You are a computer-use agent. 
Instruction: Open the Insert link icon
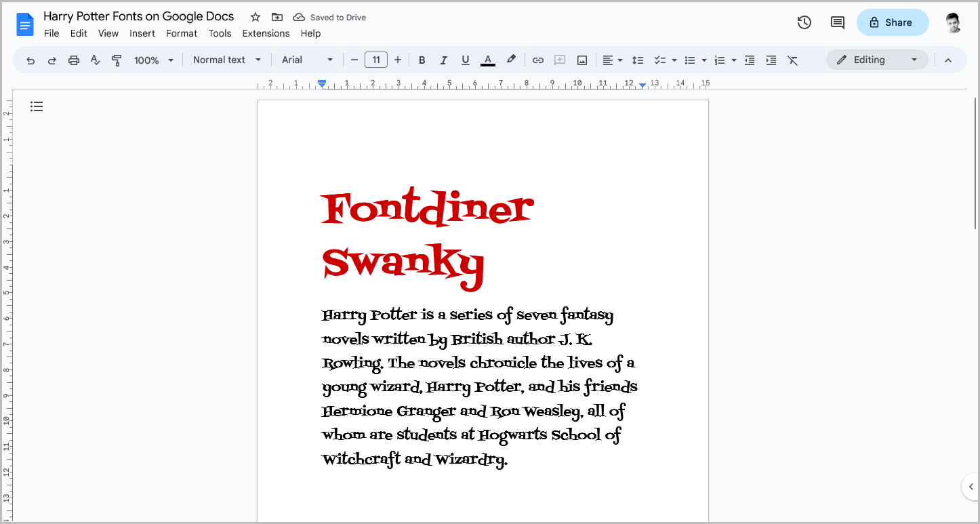coord(537,60)
